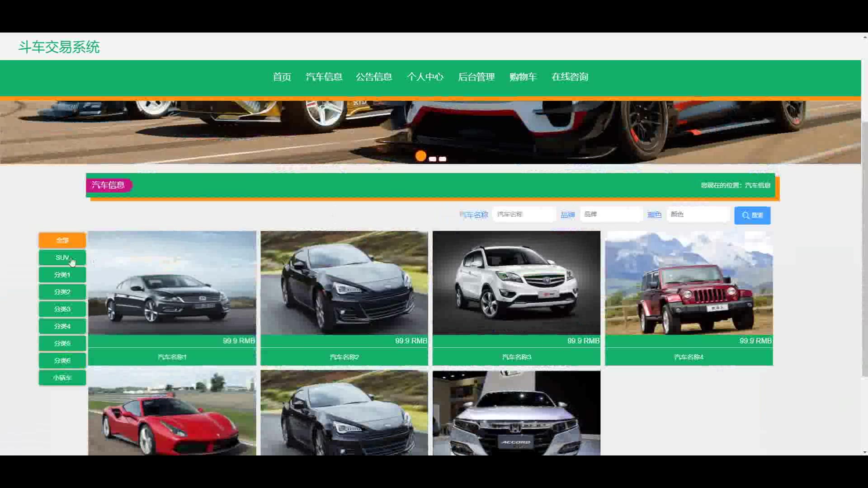Focus the 颜色 color input field

[x=698, y=215]
